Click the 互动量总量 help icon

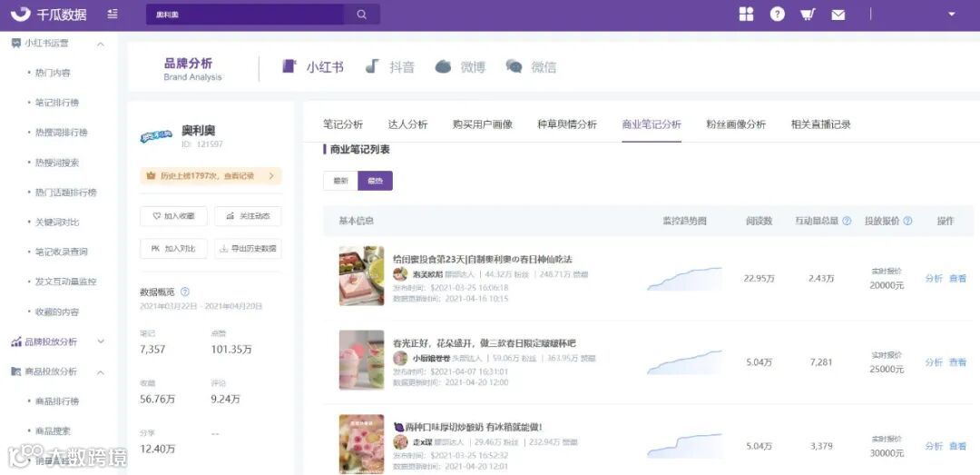click(847, 221)
